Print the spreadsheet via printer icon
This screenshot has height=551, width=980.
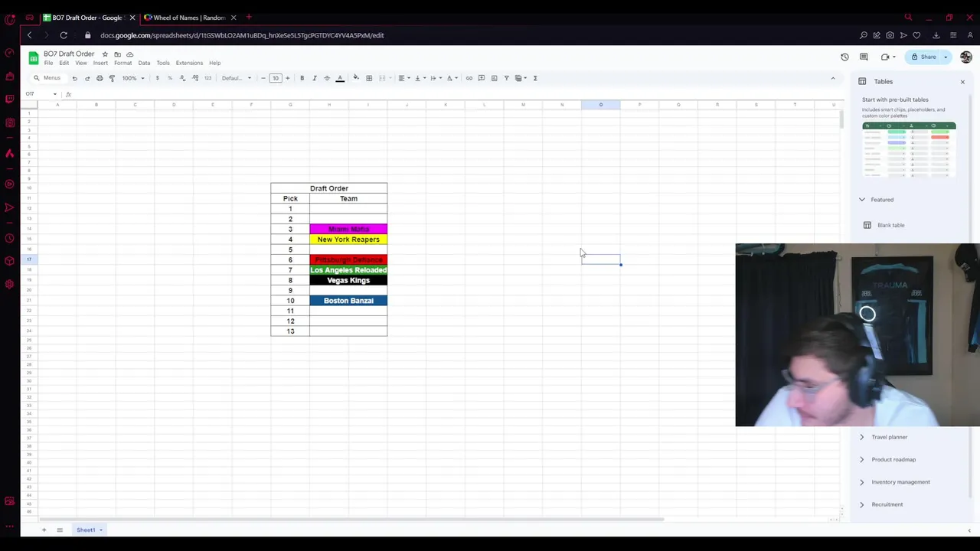click(100, 78)
